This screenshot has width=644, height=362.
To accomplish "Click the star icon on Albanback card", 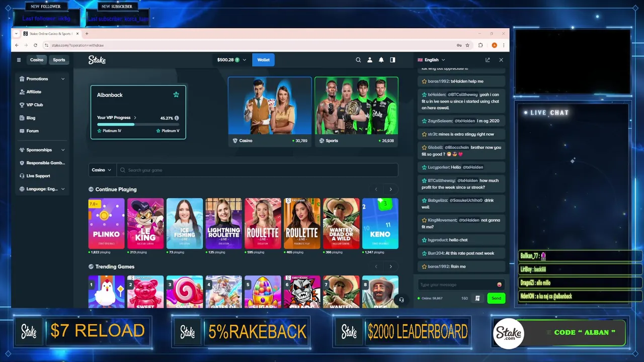I will click(x=176, y=95).
